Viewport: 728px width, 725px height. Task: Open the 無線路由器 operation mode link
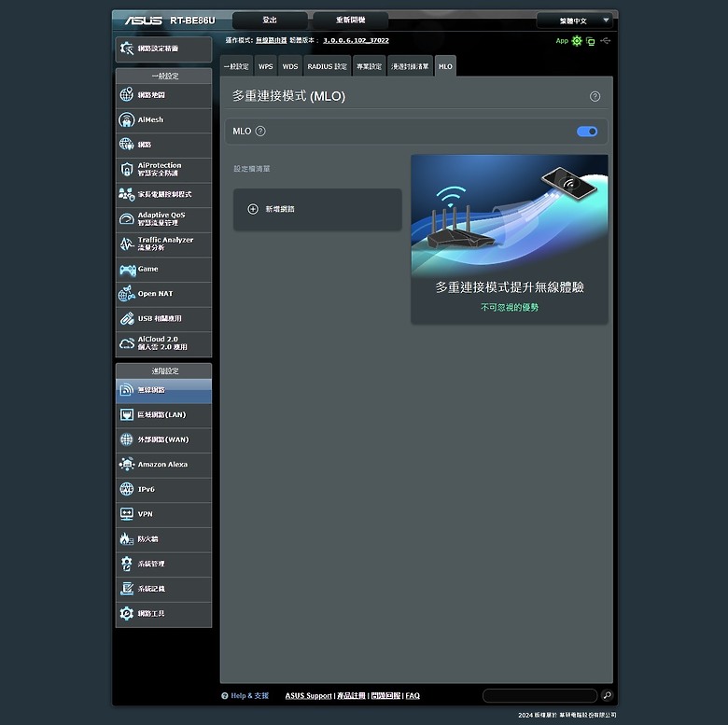[272, 40]
